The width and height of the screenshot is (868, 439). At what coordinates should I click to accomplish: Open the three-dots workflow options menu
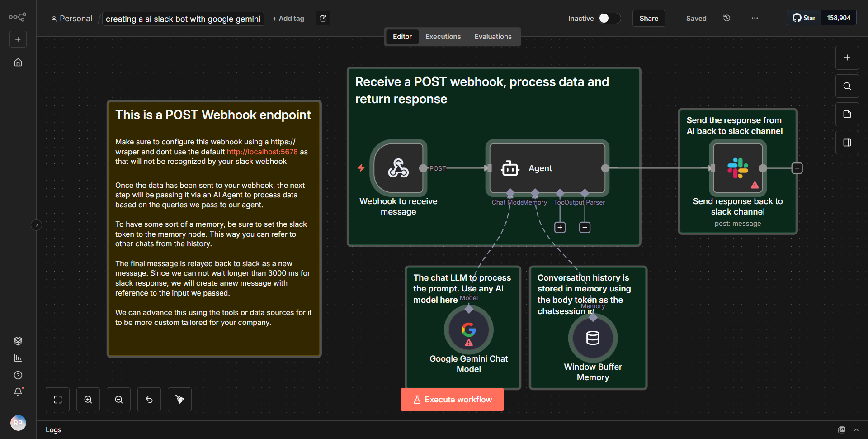click(755, 18)
